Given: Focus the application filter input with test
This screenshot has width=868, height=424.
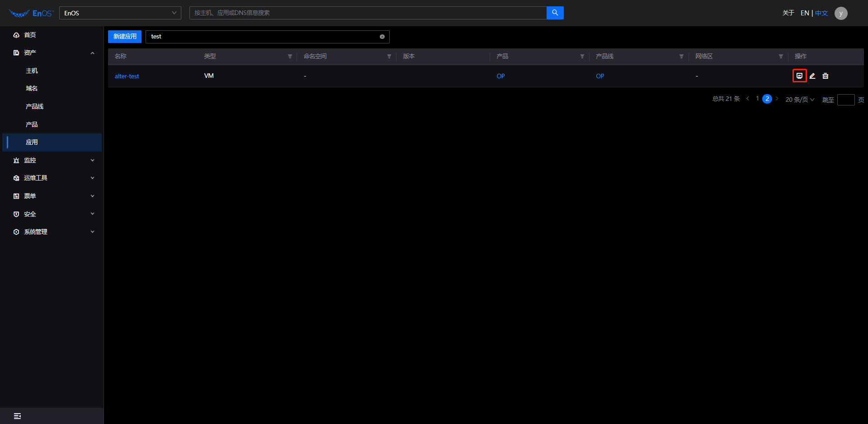Looking at the screenshot, I should coord(267,37).
